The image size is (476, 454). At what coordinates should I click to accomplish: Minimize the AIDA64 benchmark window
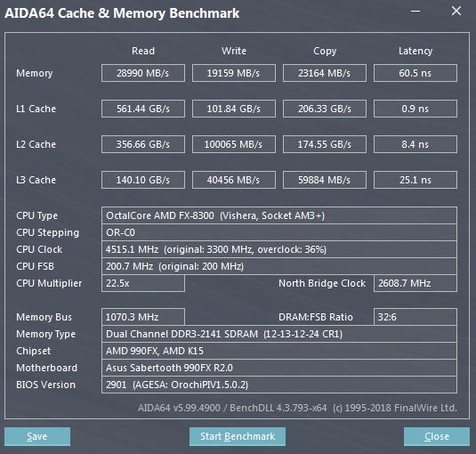415,12
